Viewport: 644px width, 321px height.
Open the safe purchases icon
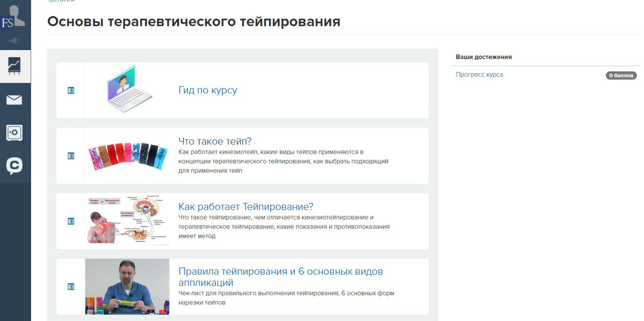[15, 133]
